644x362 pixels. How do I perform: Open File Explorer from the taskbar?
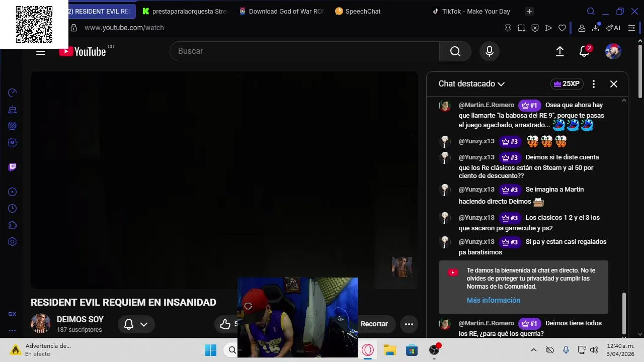390,350
